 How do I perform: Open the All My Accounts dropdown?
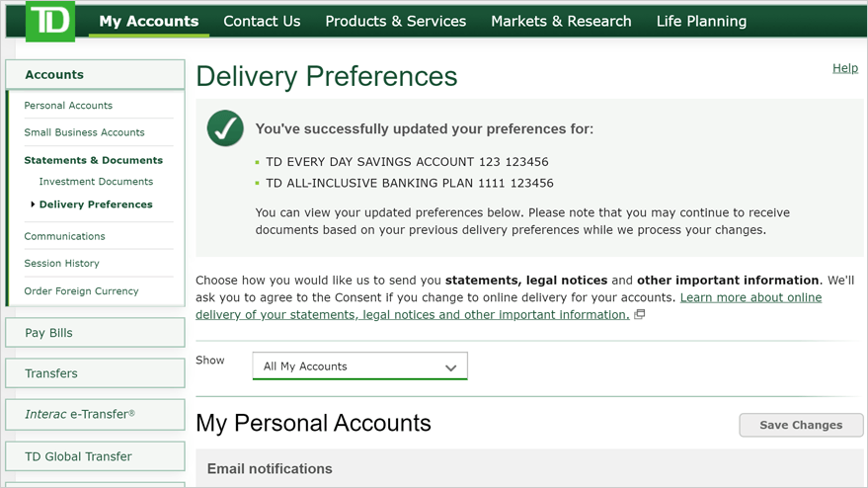[x=359, y=366]
